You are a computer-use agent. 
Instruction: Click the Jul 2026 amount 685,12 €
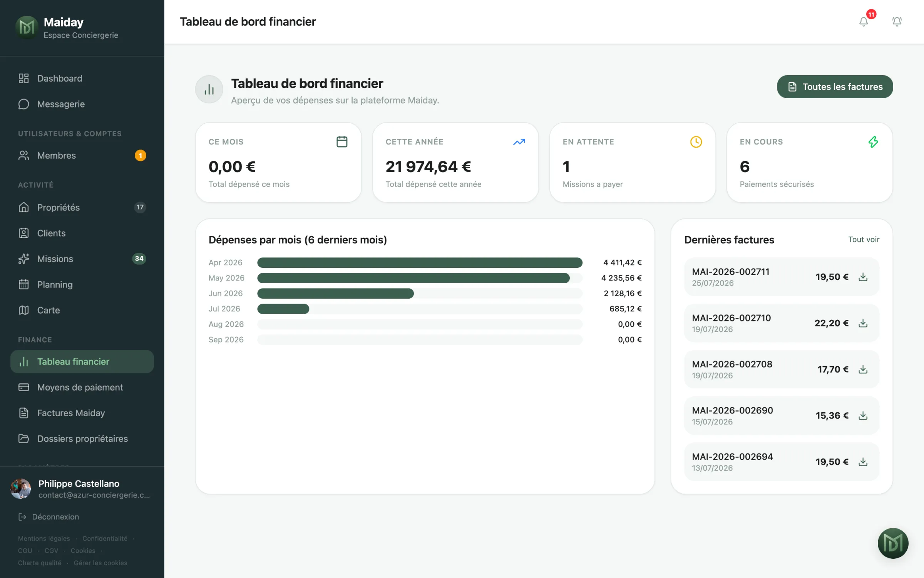pyautogui.click(x=625, y=309)
